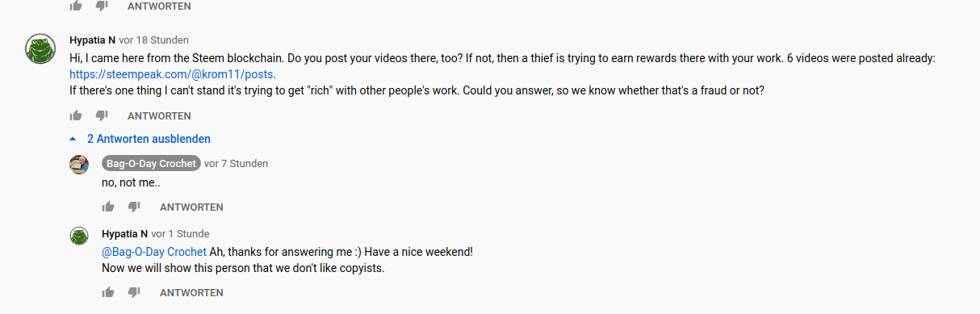Viewport: 980px width, 314px height.
Task: Click ANTWORTEN under Hypatia N's main comment
Action: point(159,116)
